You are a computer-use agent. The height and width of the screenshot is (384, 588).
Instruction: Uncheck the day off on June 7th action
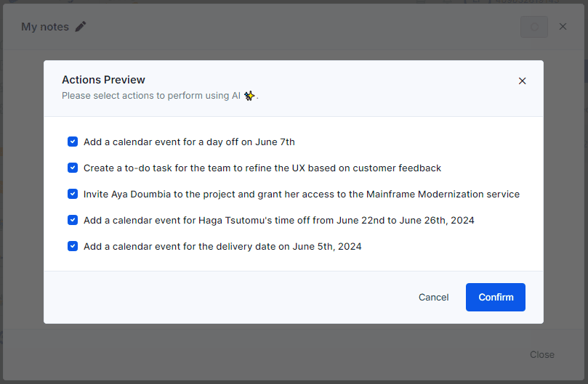coord(73,142)
